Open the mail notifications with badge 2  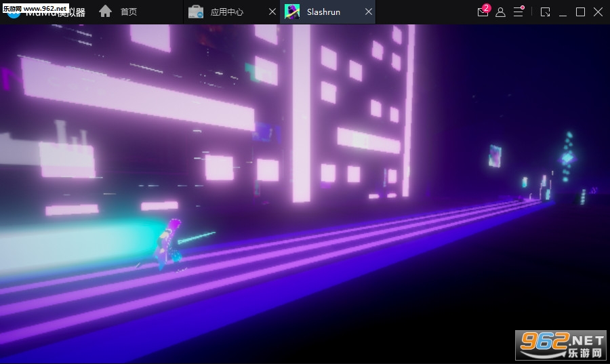pyautogui.click(x=483, y=12)
